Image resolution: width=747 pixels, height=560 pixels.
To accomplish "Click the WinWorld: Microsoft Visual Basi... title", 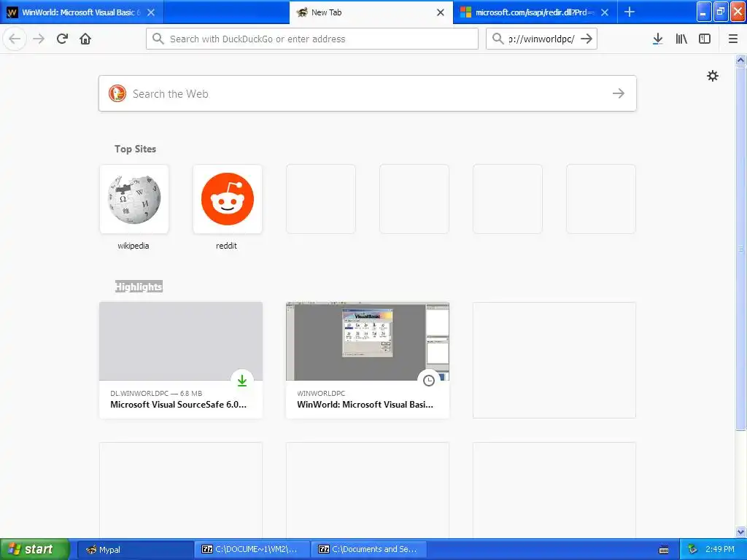I will [365, 404].
